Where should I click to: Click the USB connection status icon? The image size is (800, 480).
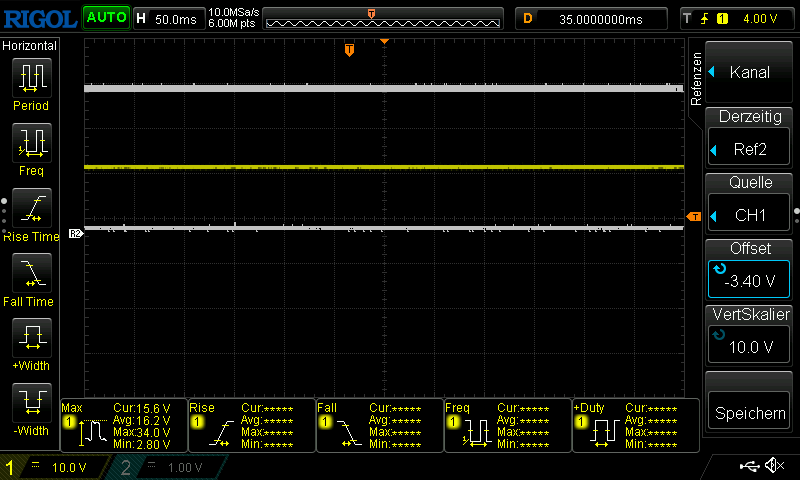point(749,466)
